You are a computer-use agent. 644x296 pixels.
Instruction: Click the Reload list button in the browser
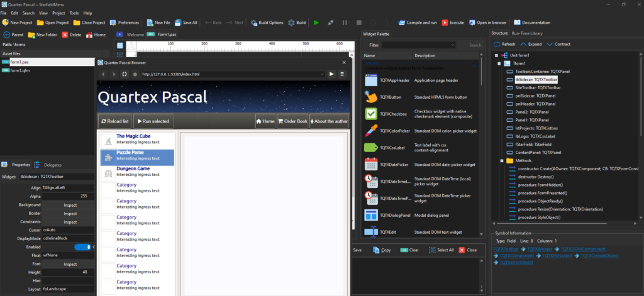coord(114,121)
